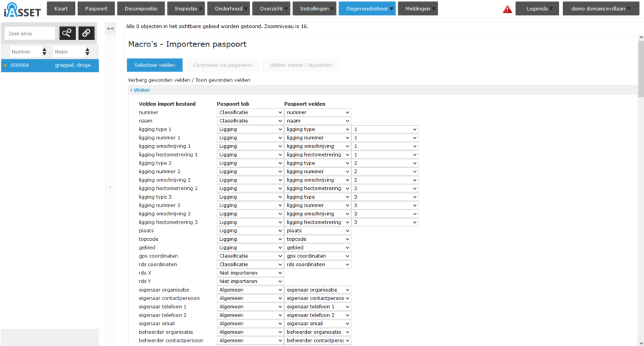Sort by the Naam column arrows
This screenshot has height=346, width=644.
click(87, 51)
